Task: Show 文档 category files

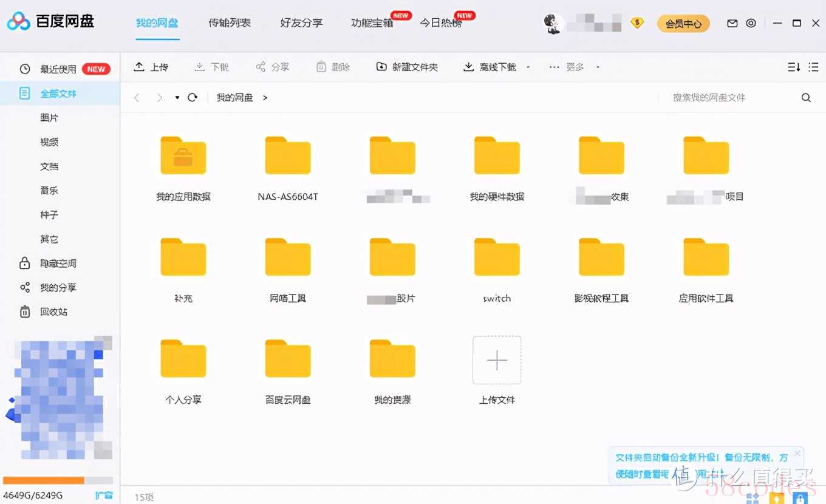Action: coord(49,166)
